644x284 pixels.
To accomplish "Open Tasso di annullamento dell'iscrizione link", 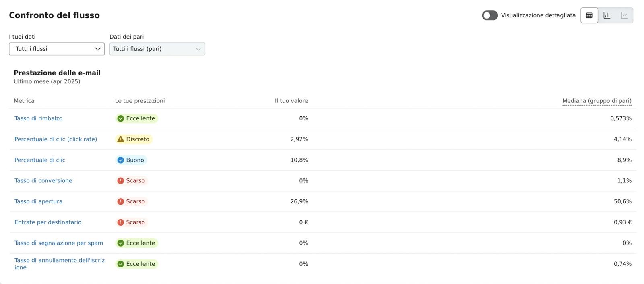I will (x=60, y=264).
